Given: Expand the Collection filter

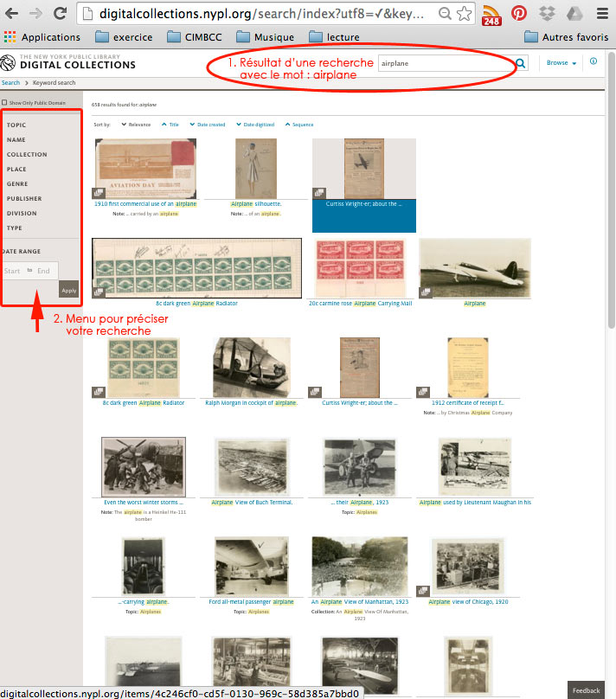Looking at the screenshot, I should 27,155.
